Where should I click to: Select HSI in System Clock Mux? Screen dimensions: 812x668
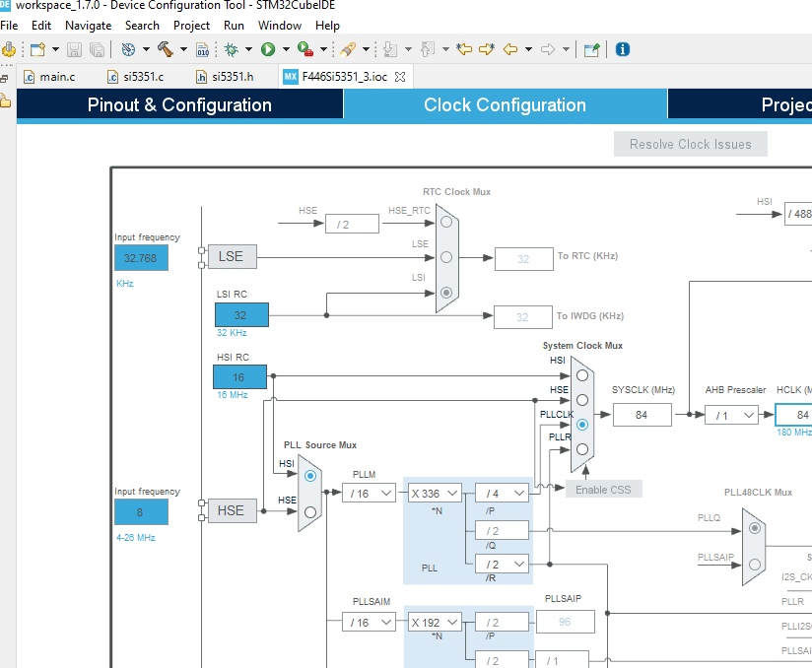pos(582,375)
